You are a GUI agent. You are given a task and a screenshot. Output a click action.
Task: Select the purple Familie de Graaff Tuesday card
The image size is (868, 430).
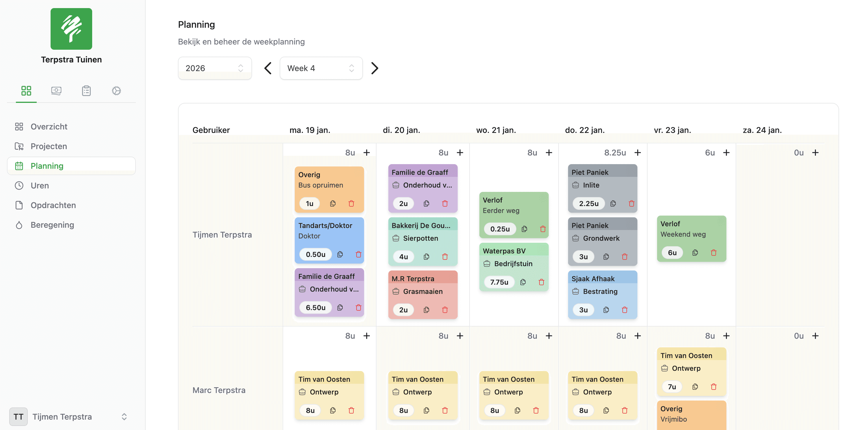click(x=422, y=185)
